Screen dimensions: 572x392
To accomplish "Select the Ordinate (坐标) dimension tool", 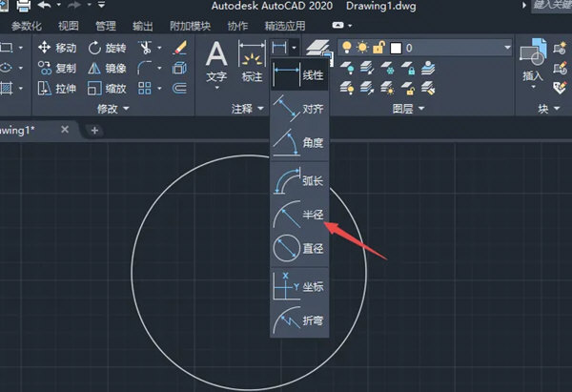I will click(x=298, y=286).
